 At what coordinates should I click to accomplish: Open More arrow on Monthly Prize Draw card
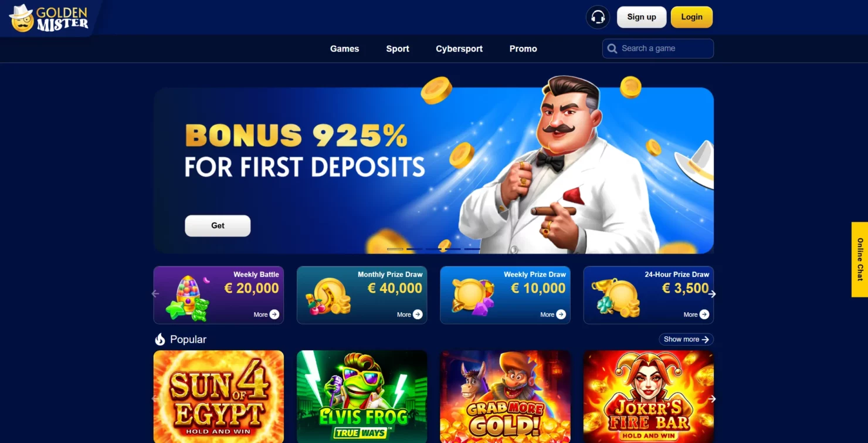(x=418, y=315)
